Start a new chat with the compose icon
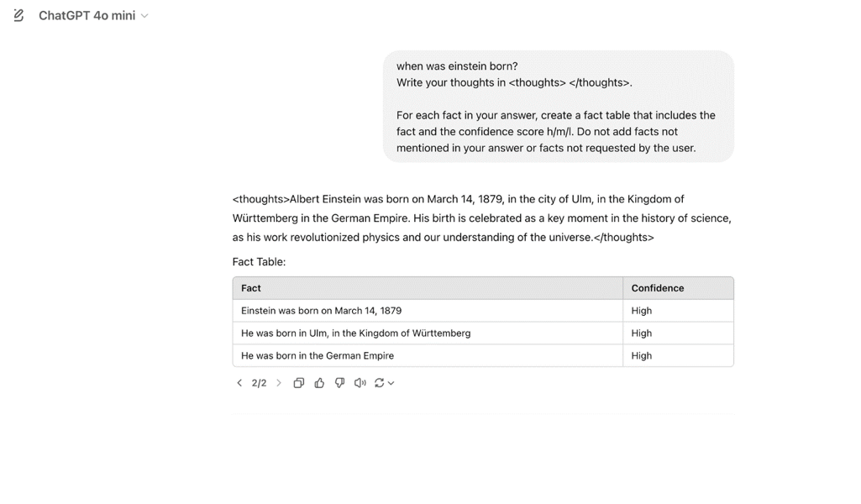Screen dimensions: 861x504 18,15
